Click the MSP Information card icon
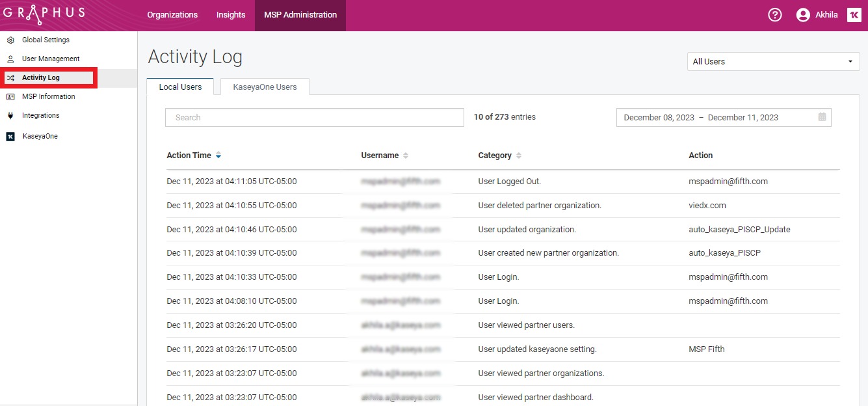 [10, 97]
